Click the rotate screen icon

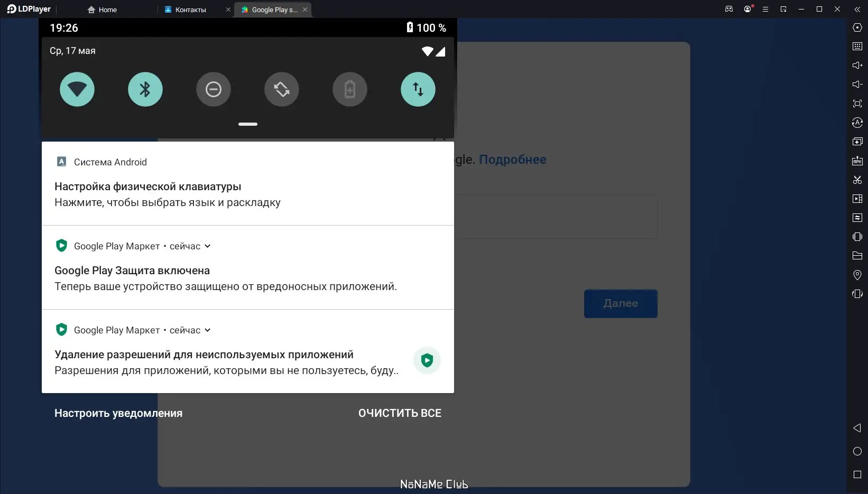coord(857,294)
